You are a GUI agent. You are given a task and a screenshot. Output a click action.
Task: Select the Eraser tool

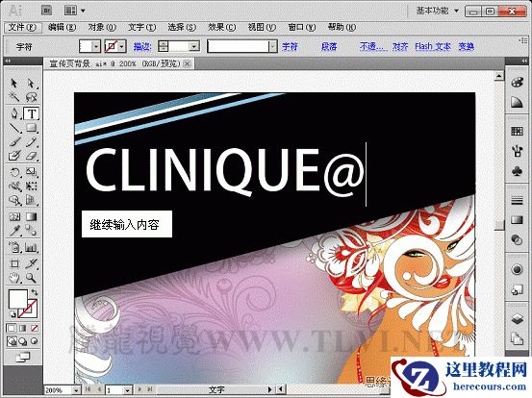tap(31, 156)
